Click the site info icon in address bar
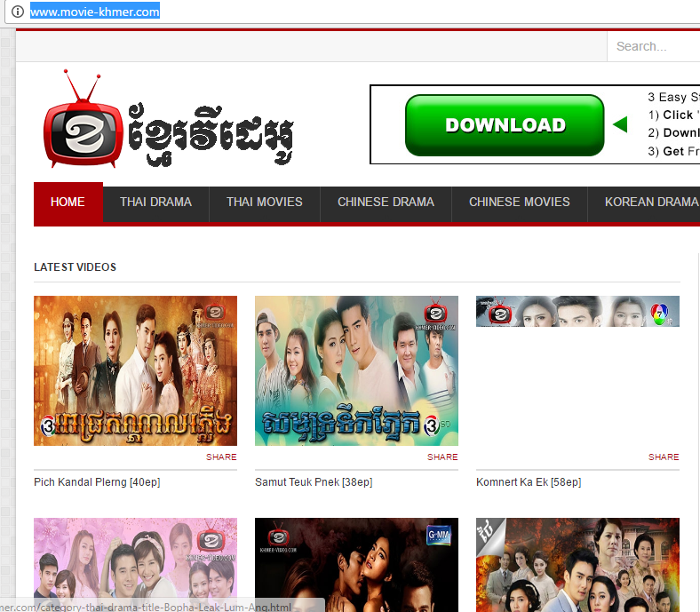The image size is (700, 612). click(x=18, y=12)
